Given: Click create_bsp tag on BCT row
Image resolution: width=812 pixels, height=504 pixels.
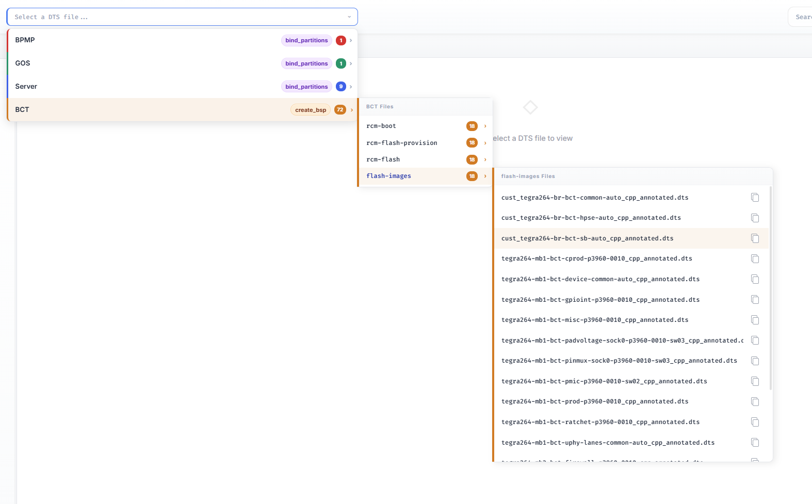Looking at the screenshot, I should coord(311,110).
